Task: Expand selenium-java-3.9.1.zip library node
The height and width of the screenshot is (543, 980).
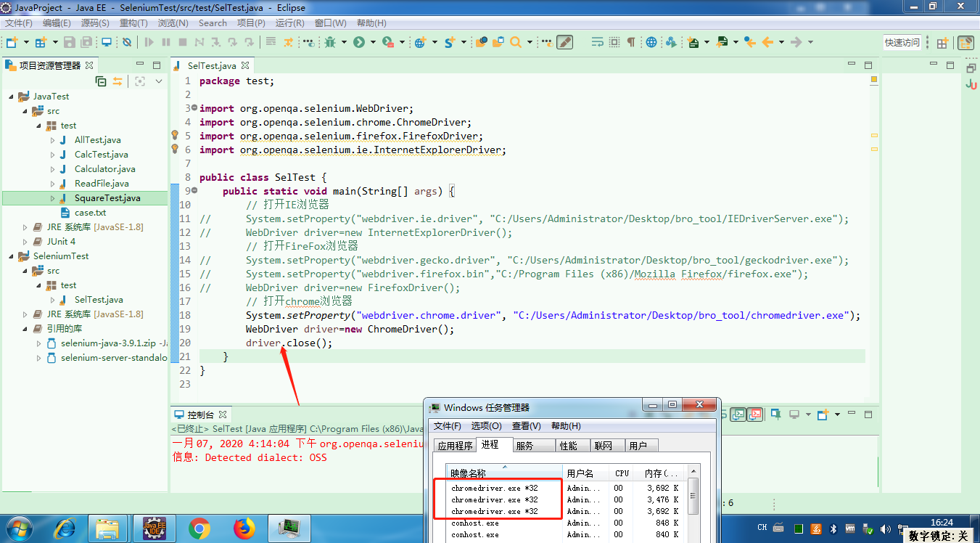Action: click(39, 343)
